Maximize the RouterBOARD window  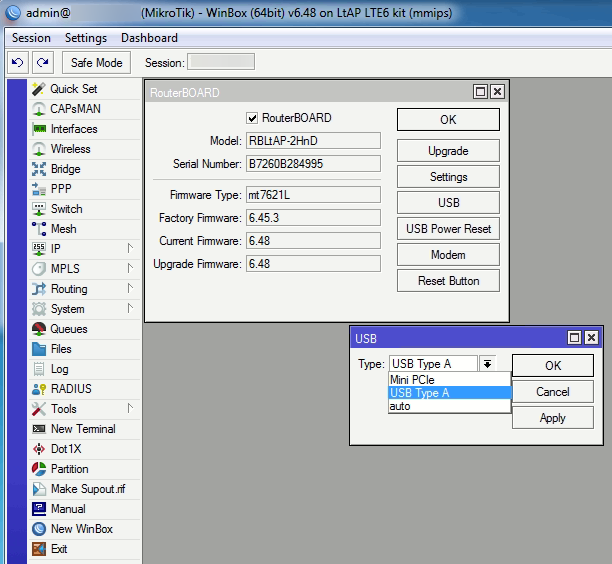pyautogui.click(x=480, y=92)
